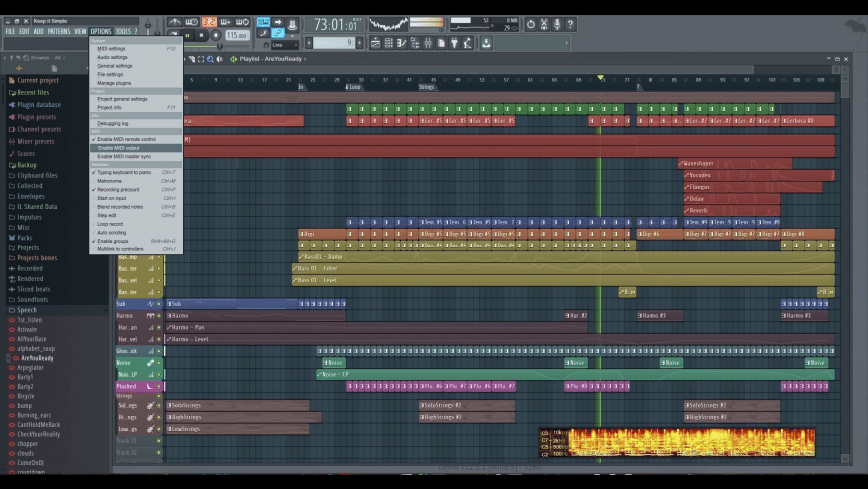The width and height of the screenshot is (868, 489).
Task: Open the TOOLS menu
Action: pos(123,31)
